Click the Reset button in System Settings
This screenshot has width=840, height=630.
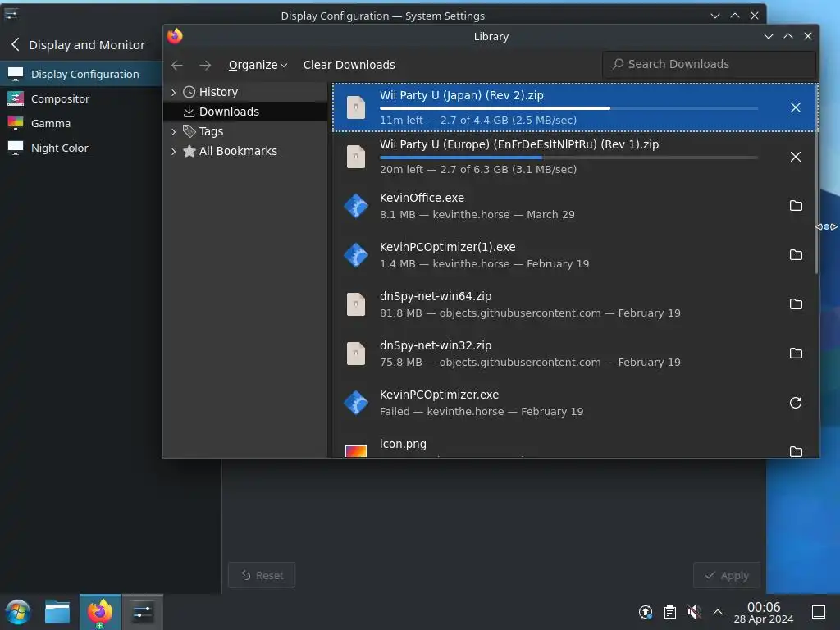(262, 575)
